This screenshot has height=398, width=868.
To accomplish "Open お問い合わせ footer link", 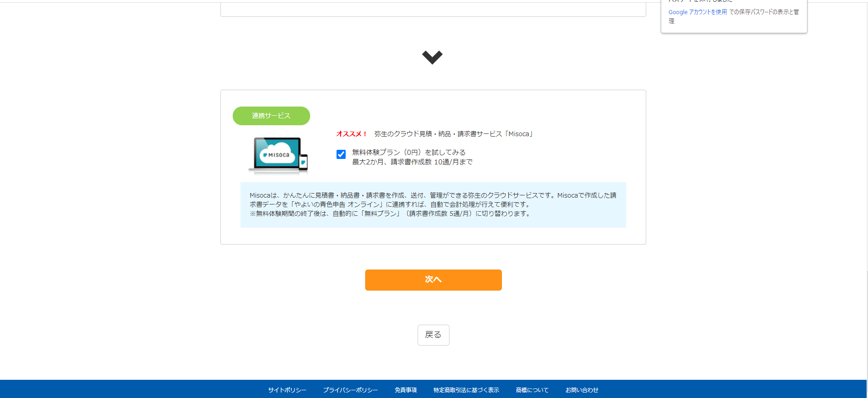I will (x=582, y=390).
